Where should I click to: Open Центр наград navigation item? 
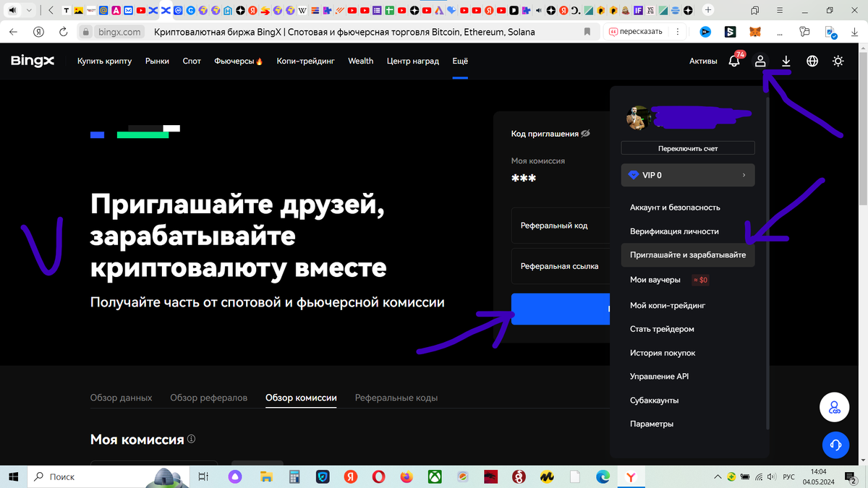coord(413,61)
